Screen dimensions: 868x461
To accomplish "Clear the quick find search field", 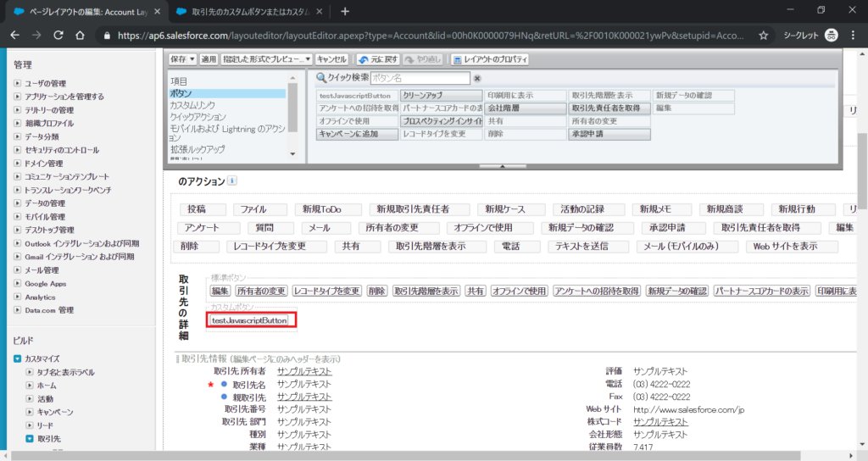I will [476, 79].
